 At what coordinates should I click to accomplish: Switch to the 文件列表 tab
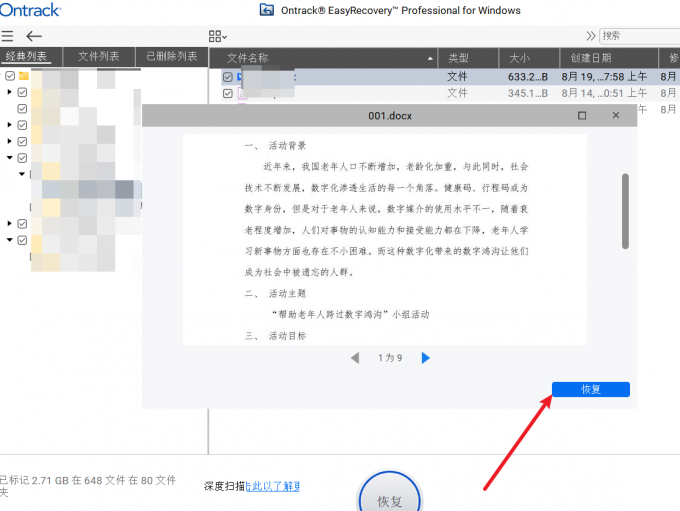coord(99,56)
